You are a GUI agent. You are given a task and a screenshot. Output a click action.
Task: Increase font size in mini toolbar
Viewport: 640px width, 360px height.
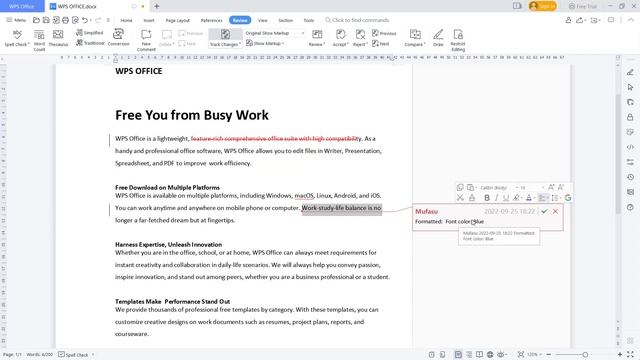point(551,187)
